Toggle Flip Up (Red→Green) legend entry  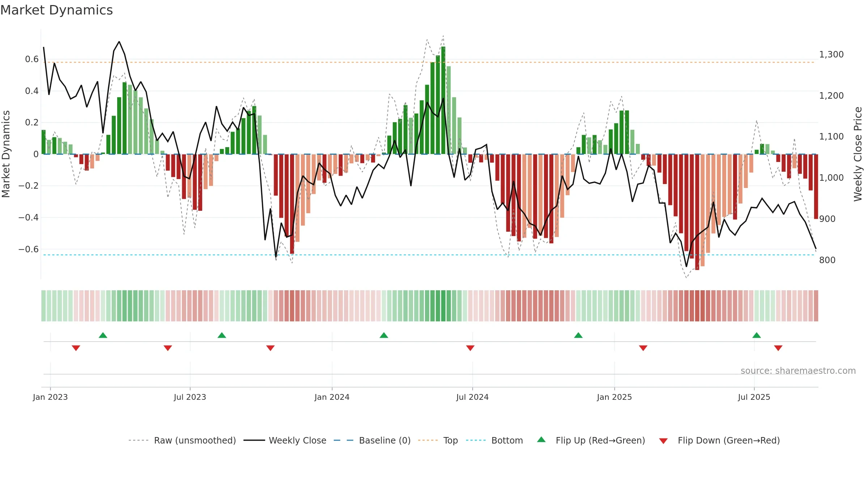point(591,440)
